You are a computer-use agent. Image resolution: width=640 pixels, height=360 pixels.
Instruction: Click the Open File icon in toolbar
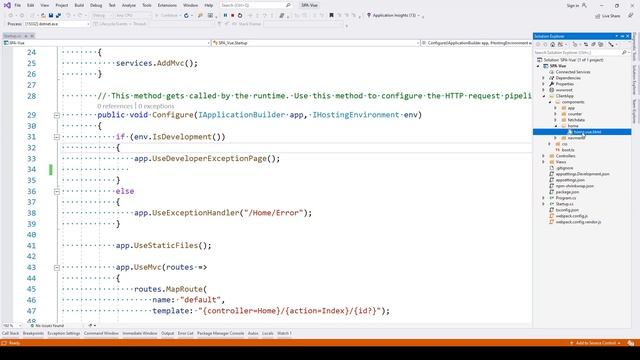[43, 16]
